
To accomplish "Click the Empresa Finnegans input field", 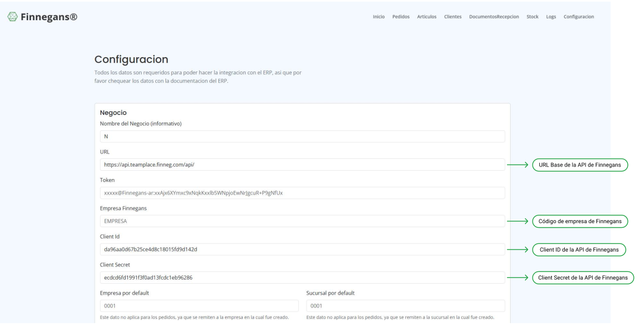I will point(302,221).
